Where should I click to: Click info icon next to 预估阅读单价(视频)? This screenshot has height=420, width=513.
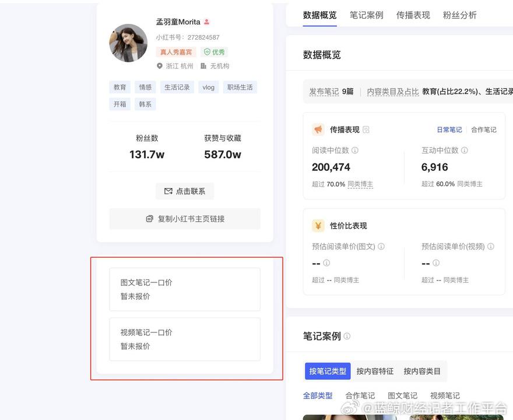491,247
